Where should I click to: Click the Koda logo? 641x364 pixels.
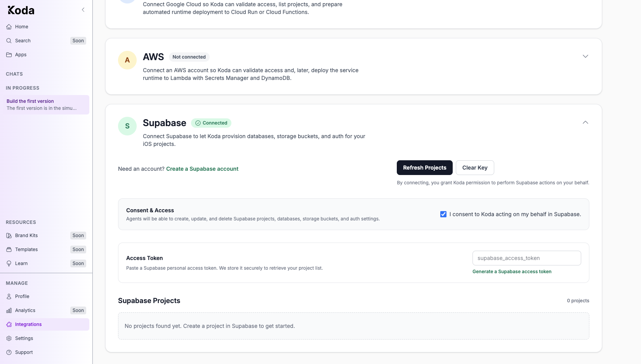[x=21, y=10]
